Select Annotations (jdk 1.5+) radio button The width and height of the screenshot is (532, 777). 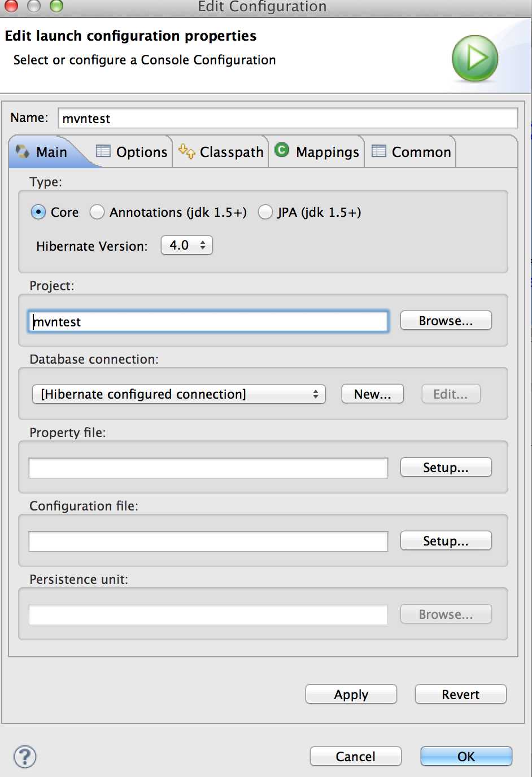pyautogui.click(x=97, y=212)
